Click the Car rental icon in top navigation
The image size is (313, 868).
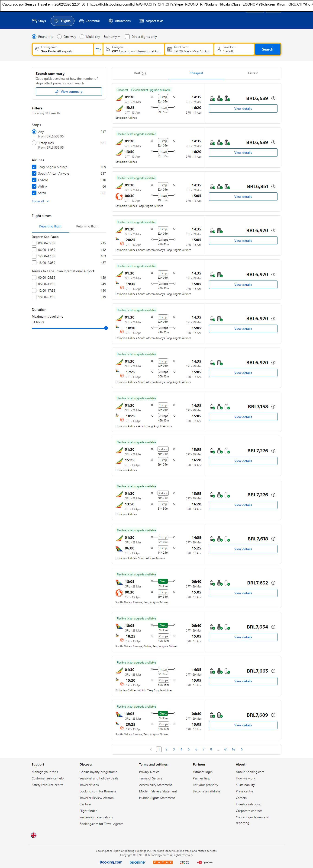click(x=82, y=21)
